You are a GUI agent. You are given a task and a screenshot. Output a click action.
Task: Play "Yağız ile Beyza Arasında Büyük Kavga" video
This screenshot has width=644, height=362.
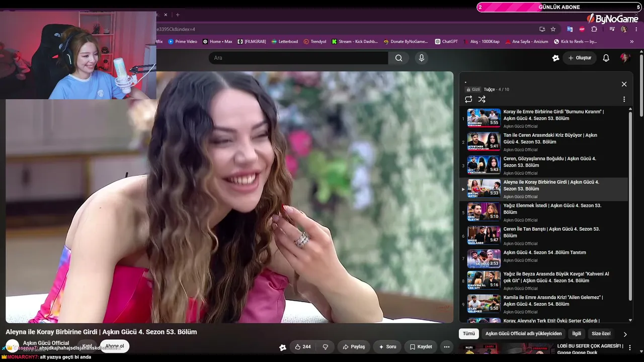[544, 281]
